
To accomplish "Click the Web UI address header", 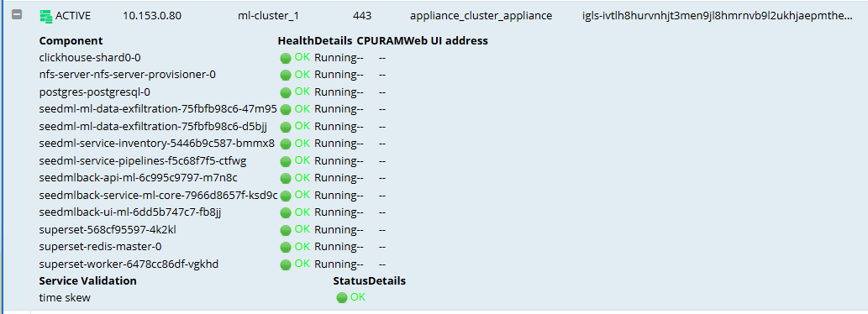I will [445, 41].
